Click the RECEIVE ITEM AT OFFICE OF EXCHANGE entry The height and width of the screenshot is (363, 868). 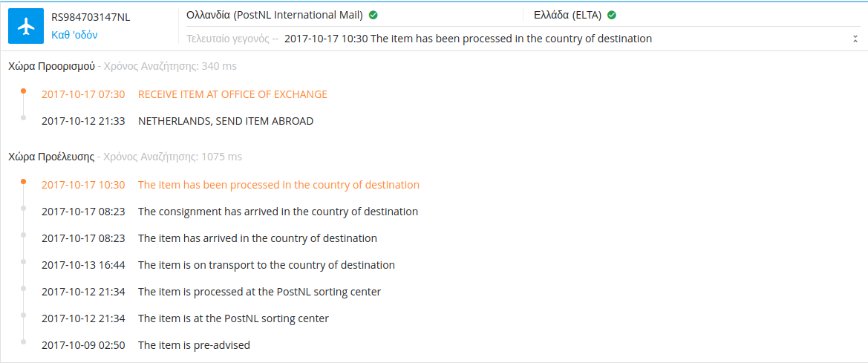232,94
